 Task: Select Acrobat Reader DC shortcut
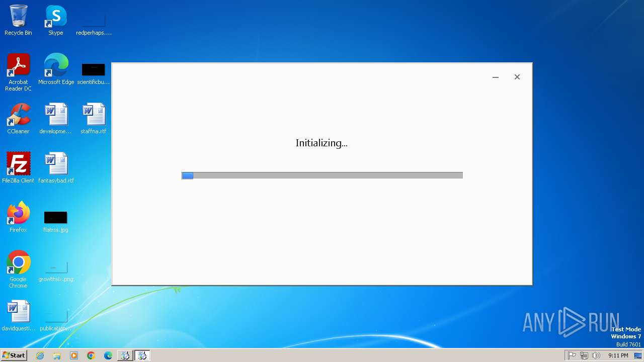[18, 72]
